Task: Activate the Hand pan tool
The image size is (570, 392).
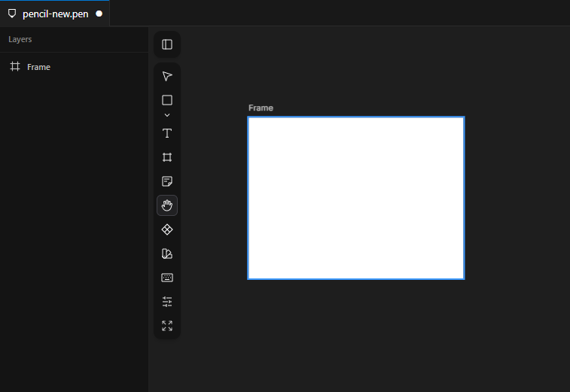Action: tap(167, 205)
